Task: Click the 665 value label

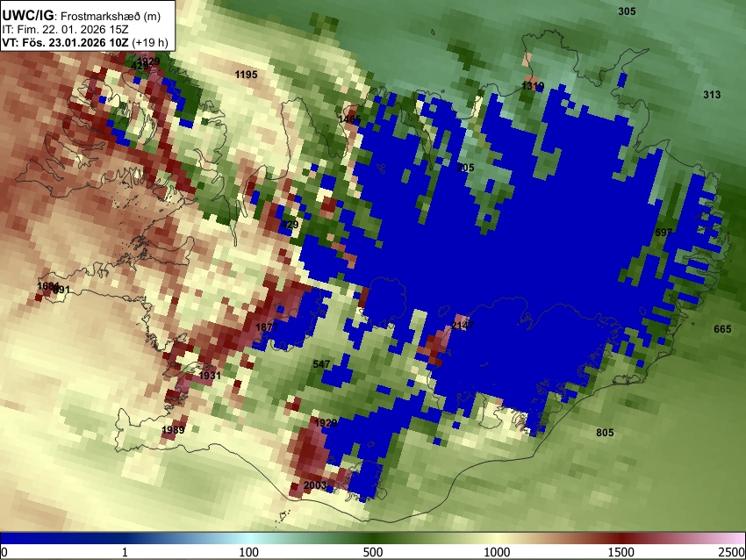Action: pyautogui.click(x=722, y=329)
